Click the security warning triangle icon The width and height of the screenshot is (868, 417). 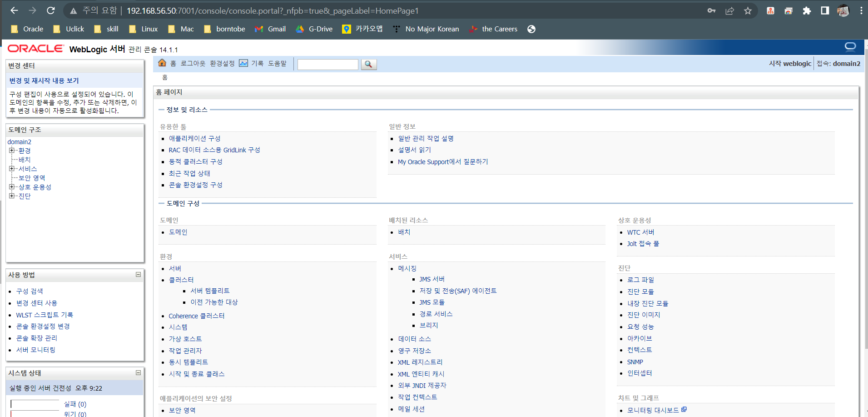click(x=73, y=11)
